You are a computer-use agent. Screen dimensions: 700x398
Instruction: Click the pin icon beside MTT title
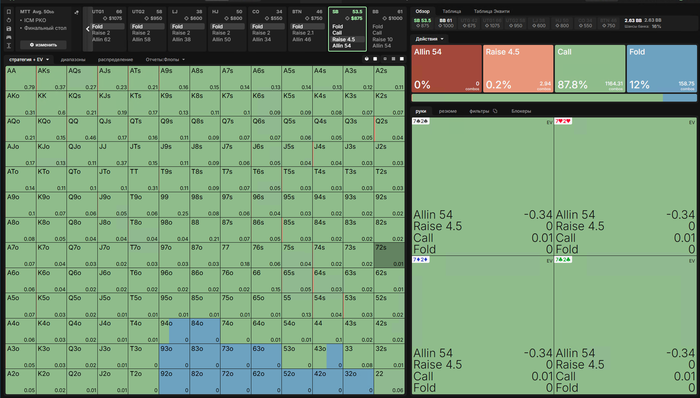(x=76, y=12)
